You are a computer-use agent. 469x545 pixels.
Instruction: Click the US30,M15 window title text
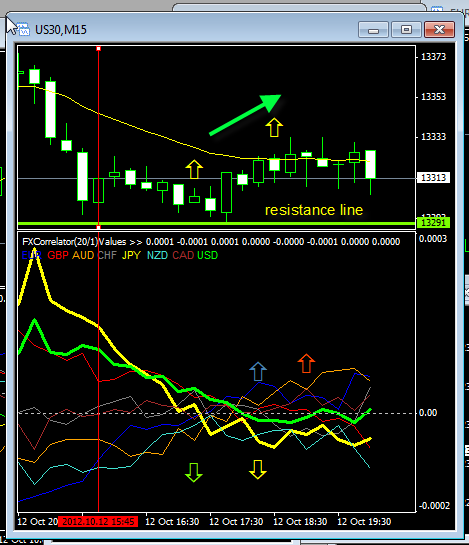pos(61,30)
